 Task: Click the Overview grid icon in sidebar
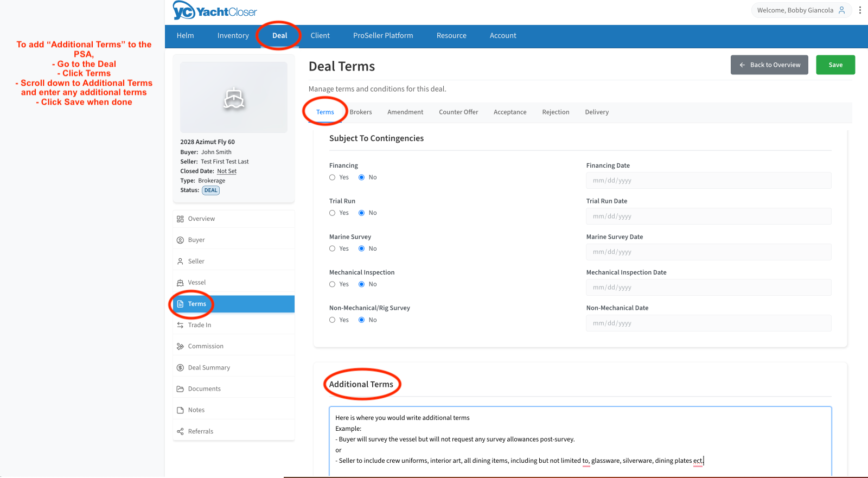click(180, 219)
